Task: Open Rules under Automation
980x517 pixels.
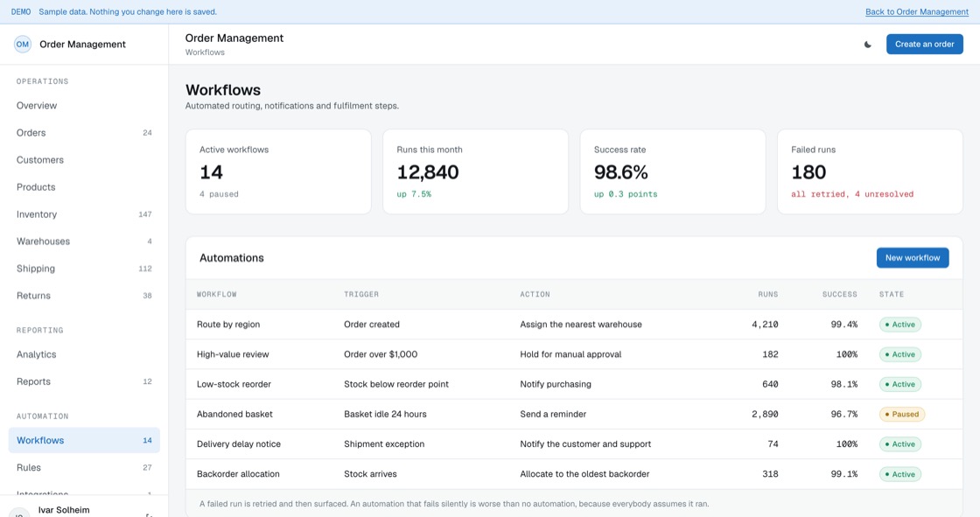Action: click(x=84, y=468)
